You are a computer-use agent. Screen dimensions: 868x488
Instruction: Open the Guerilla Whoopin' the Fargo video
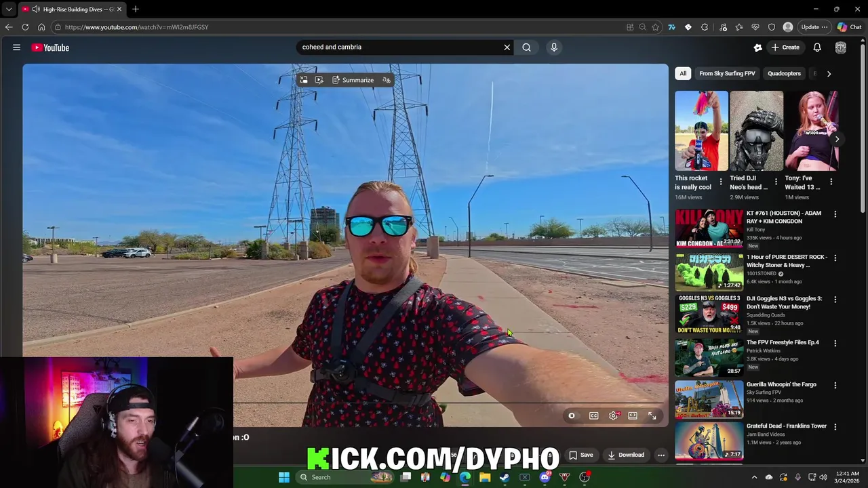(709, 399)
